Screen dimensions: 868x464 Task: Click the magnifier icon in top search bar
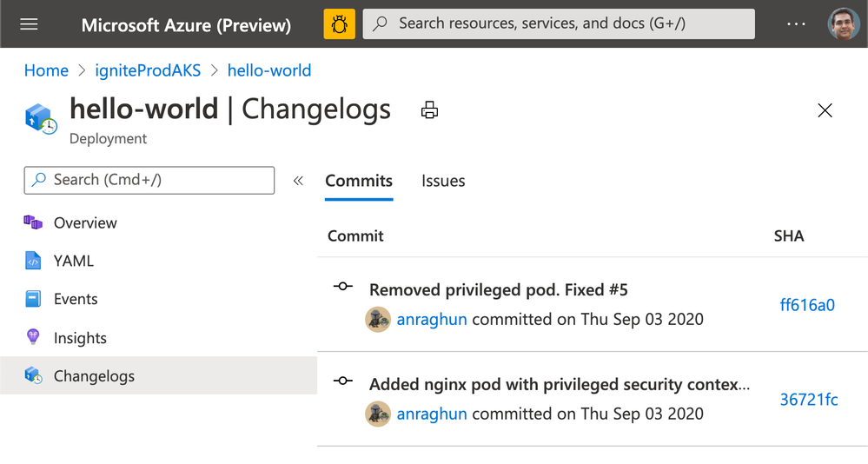(x=380, y=23)
